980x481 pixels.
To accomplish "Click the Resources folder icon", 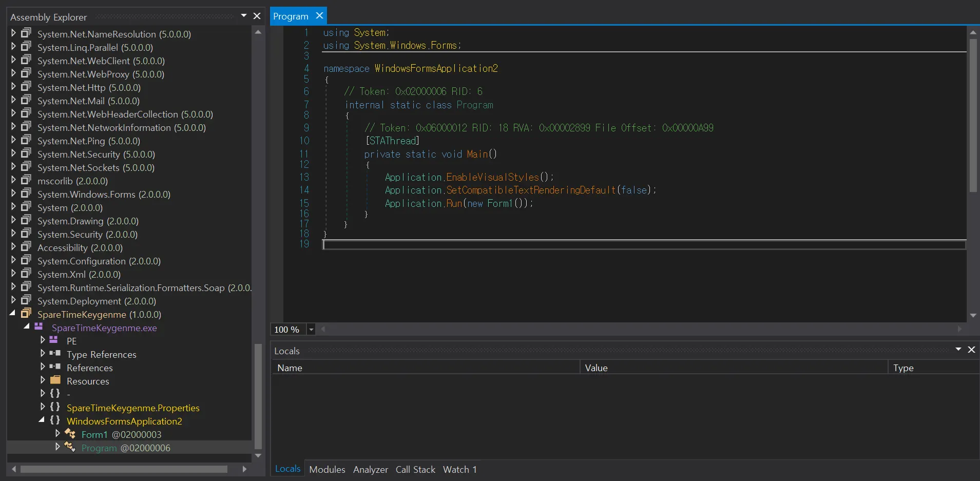I will 55,380.
